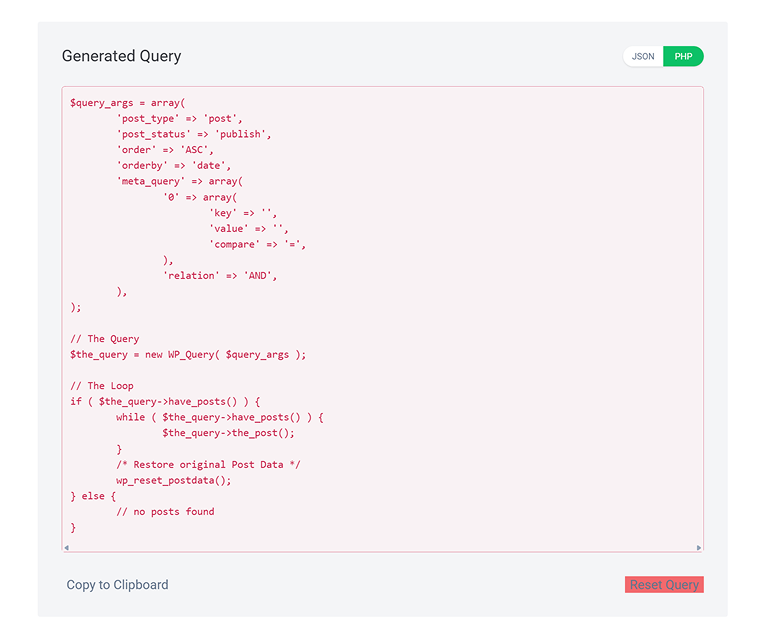Switch output to JSON format

point(643,56)
